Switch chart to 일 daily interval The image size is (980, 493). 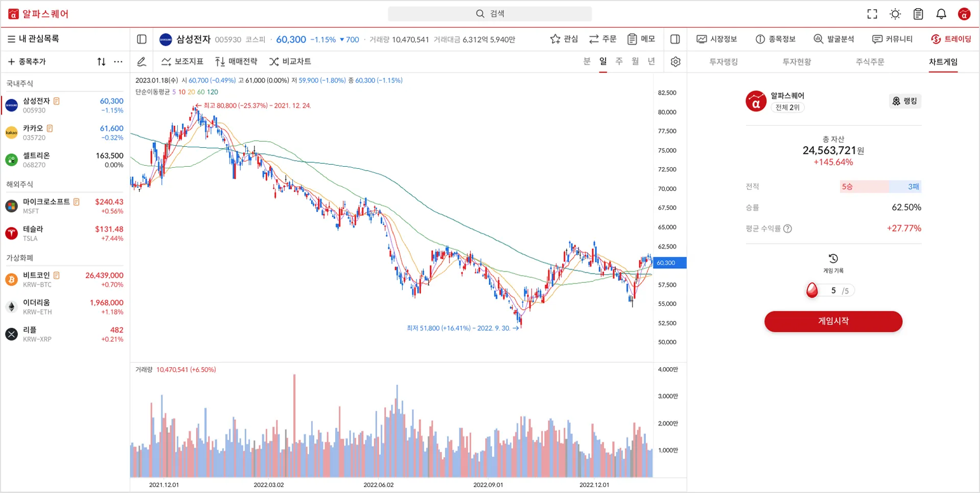[603, 61]
